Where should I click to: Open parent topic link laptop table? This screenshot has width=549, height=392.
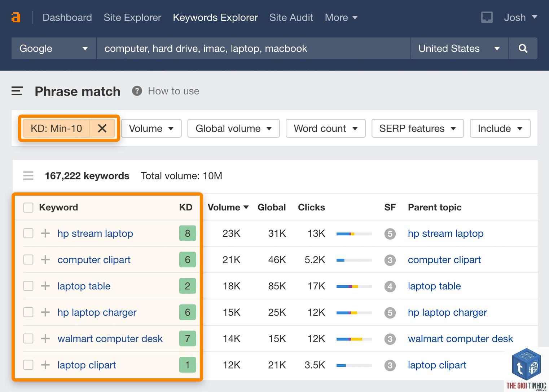point(434,286)
